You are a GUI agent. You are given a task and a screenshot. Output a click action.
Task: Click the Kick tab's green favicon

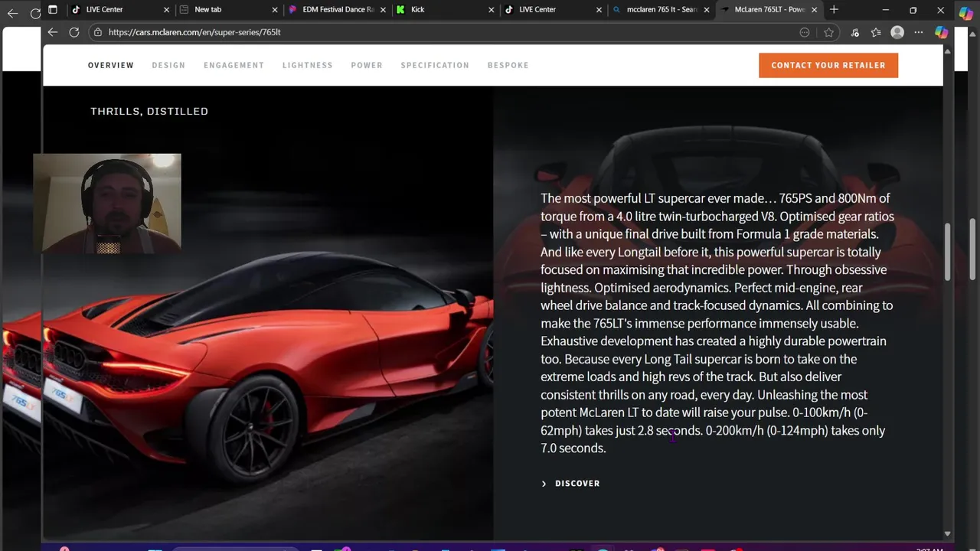(400, 10)
